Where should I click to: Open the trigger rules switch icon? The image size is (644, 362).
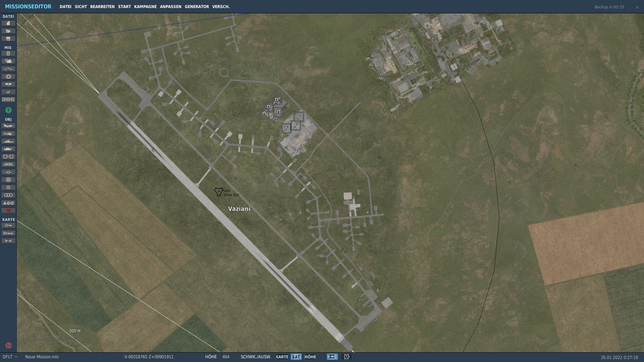click(8, 69)
